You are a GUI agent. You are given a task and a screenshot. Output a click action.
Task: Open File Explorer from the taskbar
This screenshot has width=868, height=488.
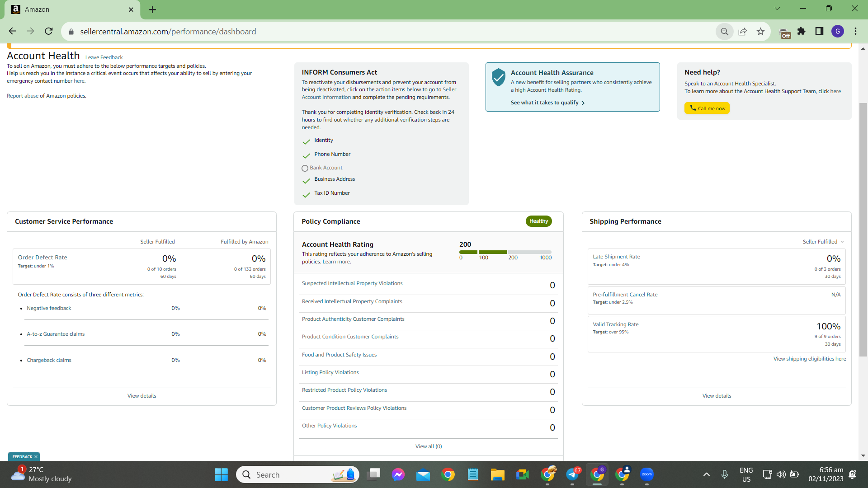click(x=497, y=474)
